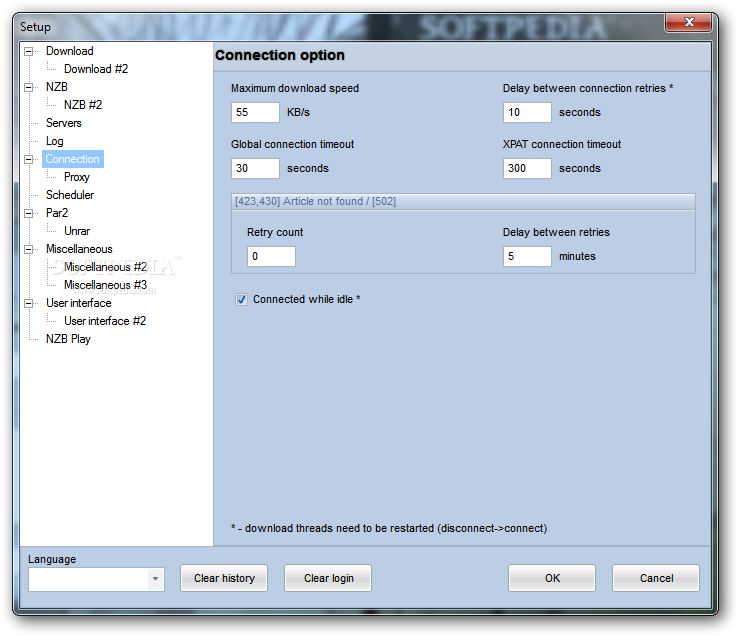Viewport: 739px width, 636px height.
Task: Open the Scheduler settings page
Action: pos(70,195)
